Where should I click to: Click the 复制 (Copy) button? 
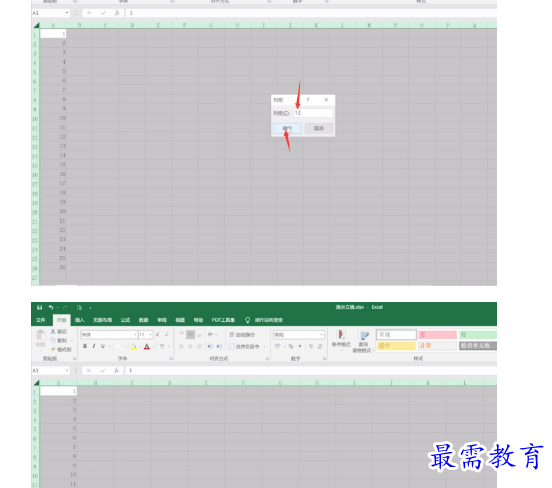[x=59, y=340]
